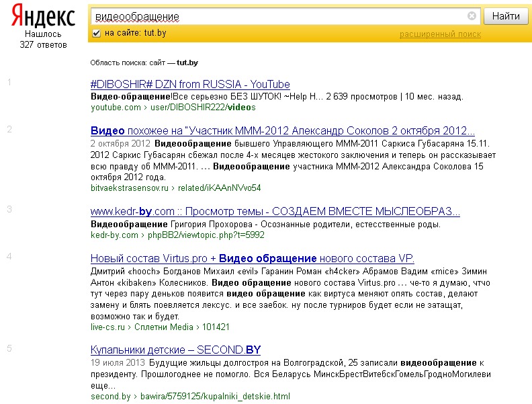This screenshot has width=532, height=404.
Task: Open the расширенный поиск link
Action: [440, 34]
